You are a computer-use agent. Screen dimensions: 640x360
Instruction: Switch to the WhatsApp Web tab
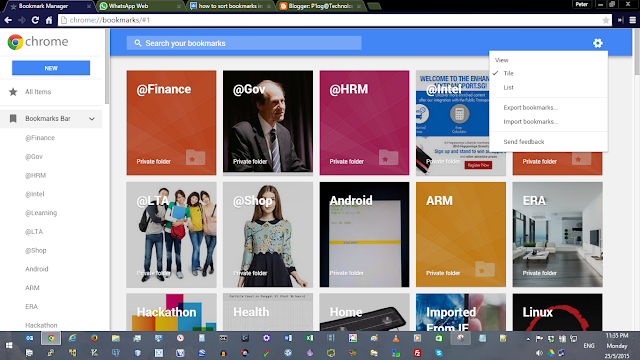tap(139, 6)
